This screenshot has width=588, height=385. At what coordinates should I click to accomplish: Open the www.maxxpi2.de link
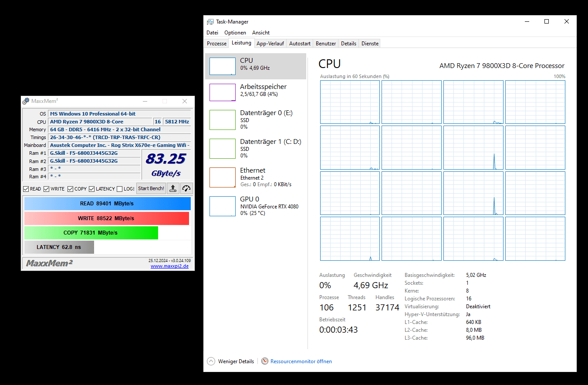[x=169, y=266]
